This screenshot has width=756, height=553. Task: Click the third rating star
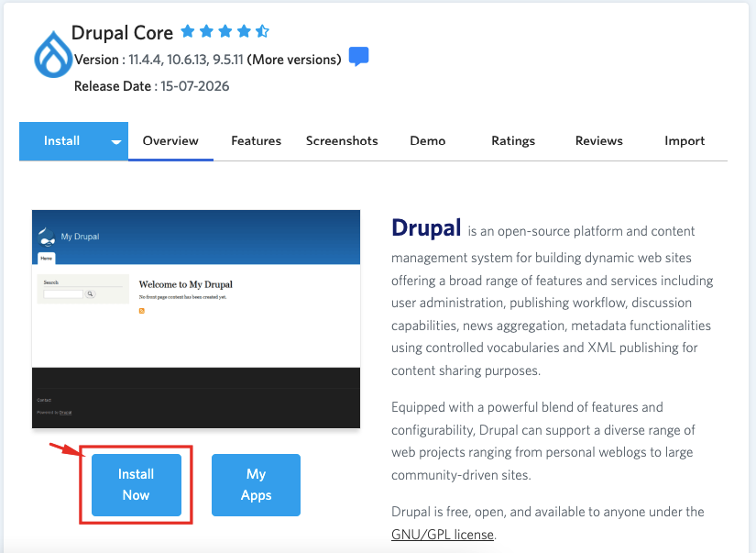point(225,31)
